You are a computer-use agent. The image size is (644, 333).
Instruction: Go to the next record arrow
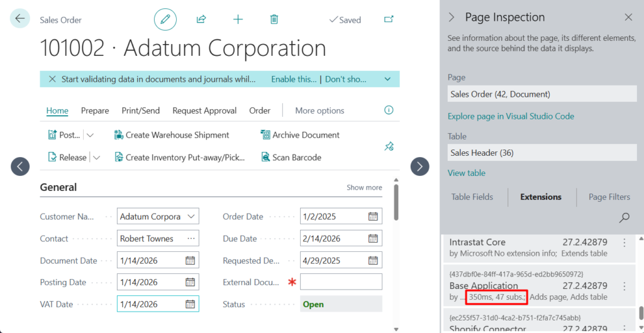(419, 166)
